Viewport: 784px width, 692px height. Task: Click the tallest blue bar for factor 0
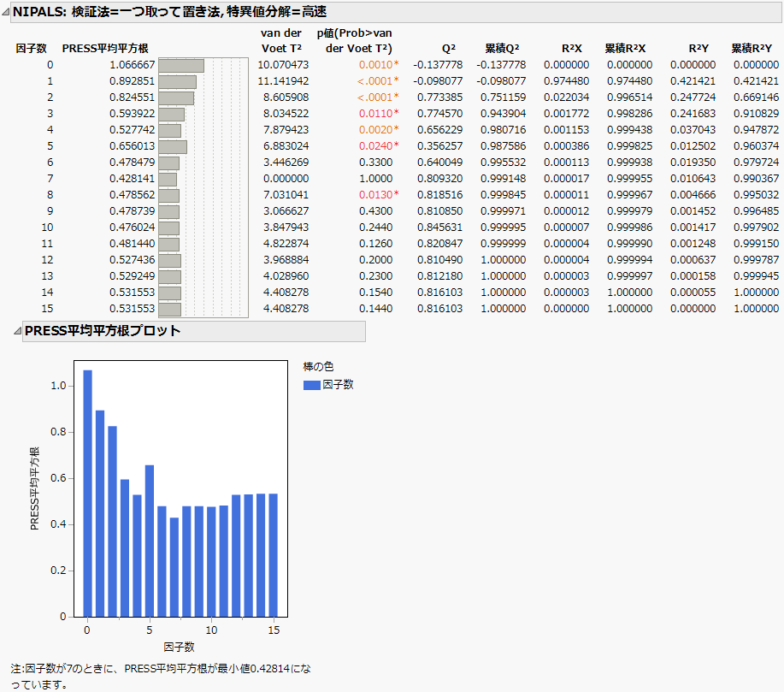87,494
